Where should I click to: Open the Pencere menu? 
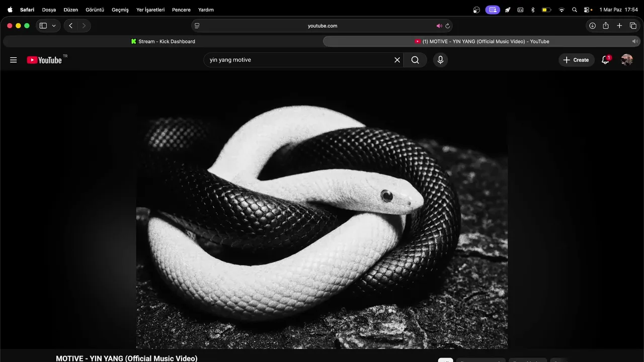click(x=181, y=10)
